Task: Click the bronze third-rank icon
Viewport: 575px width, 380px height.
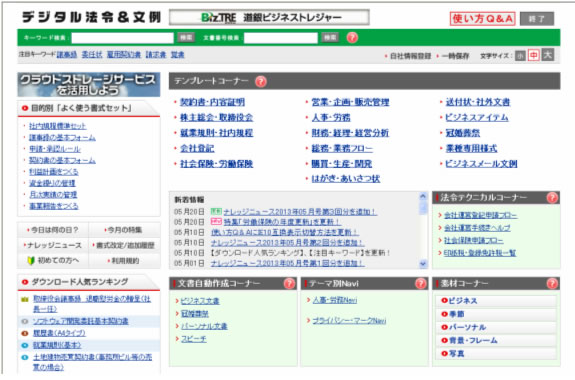Action: point(25,333)
